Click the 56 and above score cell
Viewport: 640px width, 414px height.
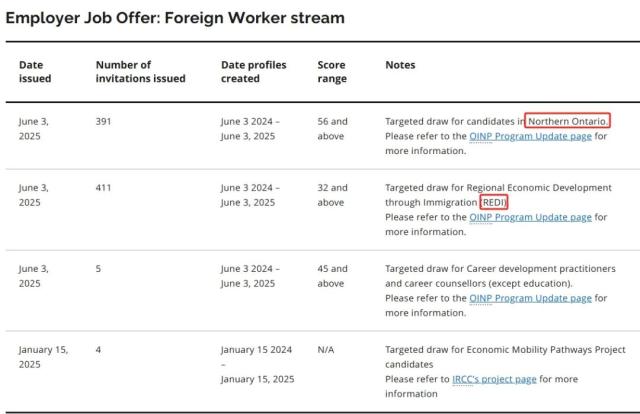coord(333,128)
